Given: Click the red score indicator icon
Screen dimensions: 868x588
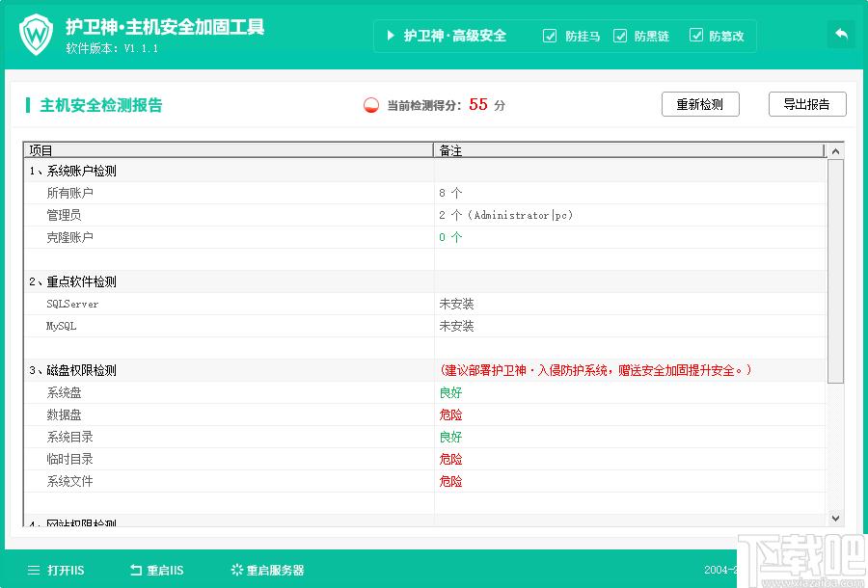Looking at the screenshot, I should click(x=371, y=105).
